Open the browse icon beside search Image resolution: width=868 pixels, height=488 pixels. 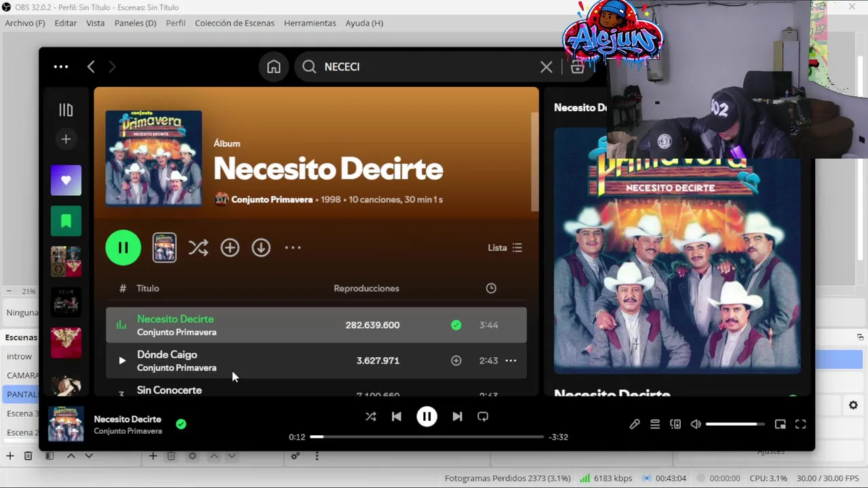[577, 66]
